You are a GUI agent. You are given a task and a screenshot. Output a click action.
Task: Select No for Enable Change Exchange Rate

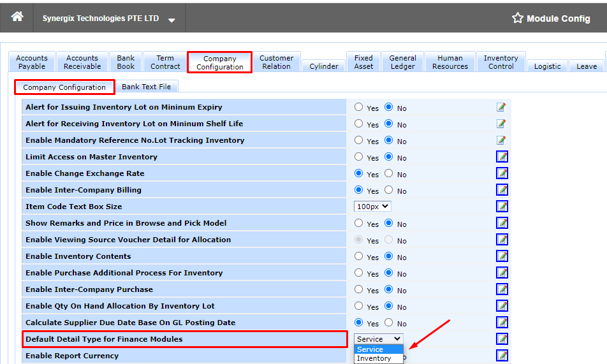(x=389, y=173)
